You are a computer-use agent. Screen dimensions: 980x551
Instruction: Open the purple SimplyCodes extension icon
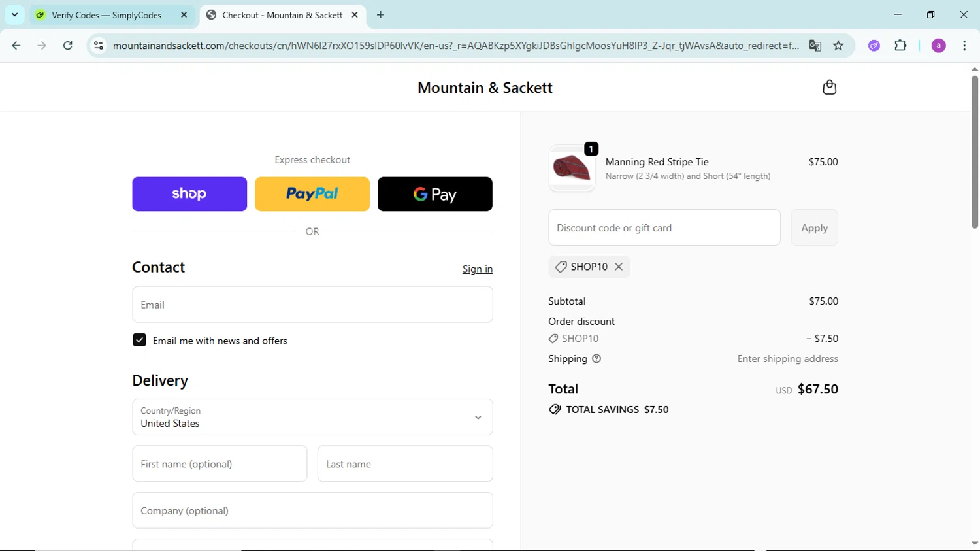click(874, 46)
